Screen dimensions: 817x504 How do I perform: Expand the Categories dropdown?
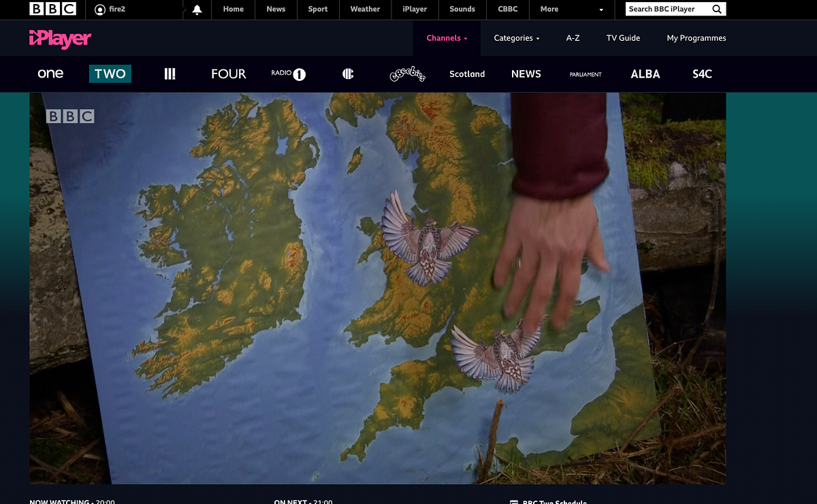click(x=516, y=39)
